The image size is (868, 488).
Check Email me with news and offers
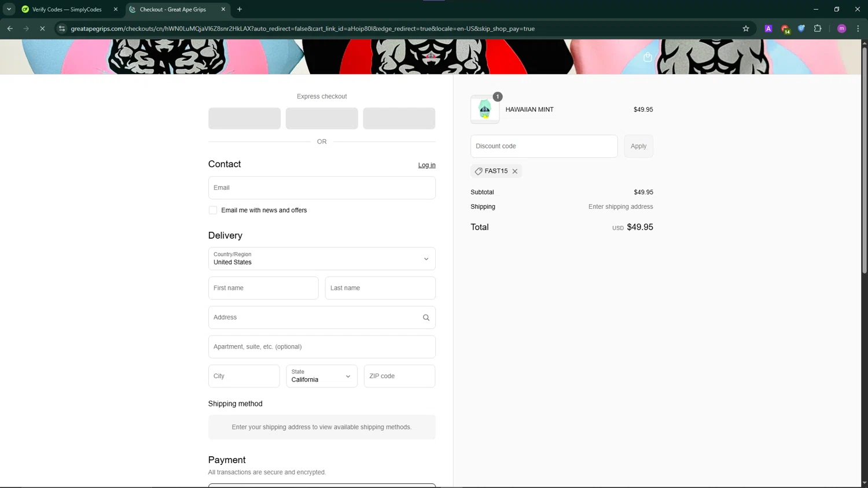(x=213, y=210)
